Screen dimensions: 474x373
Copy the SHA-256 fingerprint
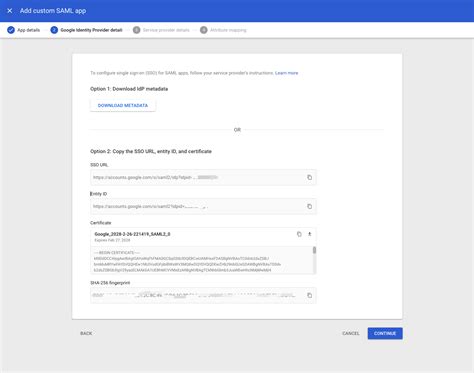click(x=309, y=295)
